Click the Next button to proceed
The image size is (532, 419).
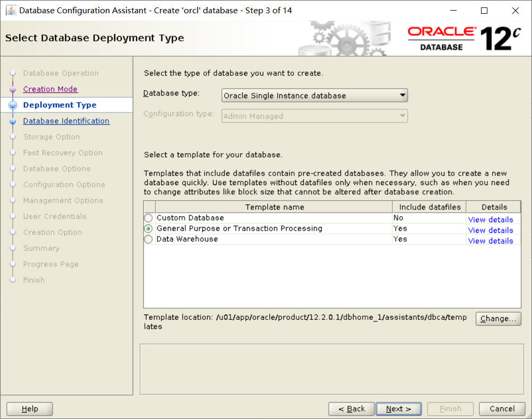pos(398,408)
